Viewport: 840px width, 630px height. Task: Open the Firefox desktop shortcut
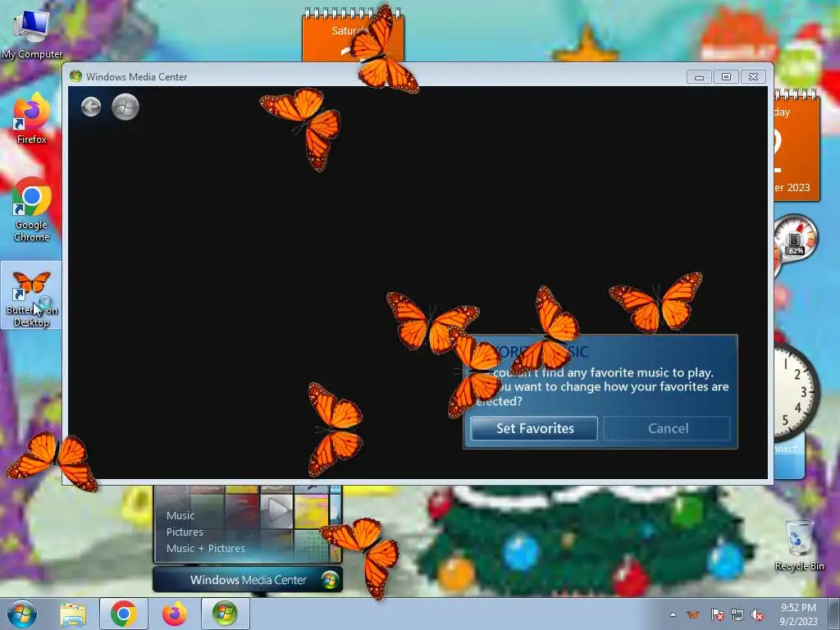(x=32, y=119)
